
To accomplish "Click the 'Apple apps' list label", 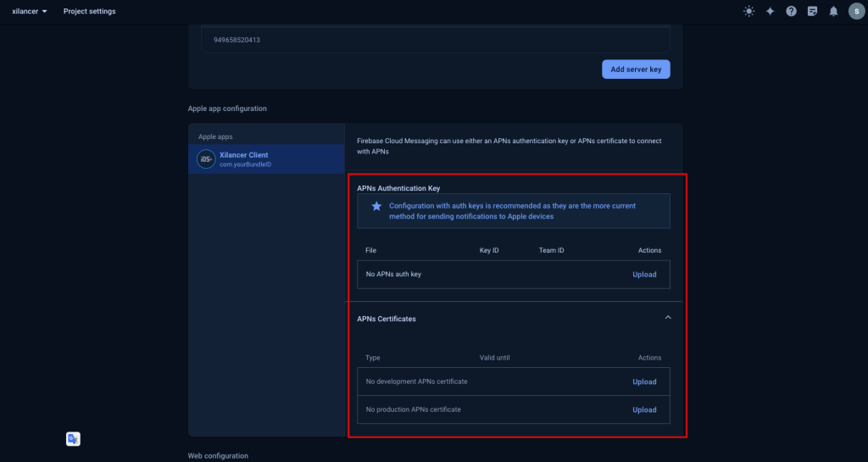I will click(x=215, y=136).
